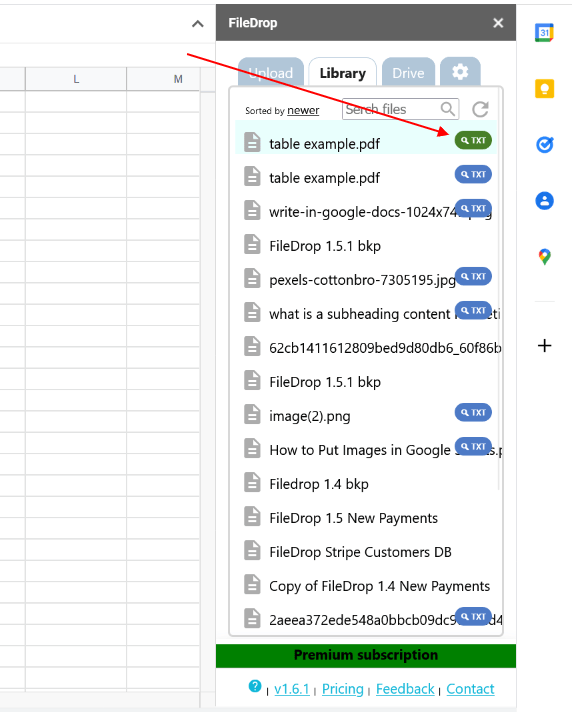This screenshot has height=712, width=572.
Task: Select FileDrop Stripe Customers DB file
Action: point(360,552)
